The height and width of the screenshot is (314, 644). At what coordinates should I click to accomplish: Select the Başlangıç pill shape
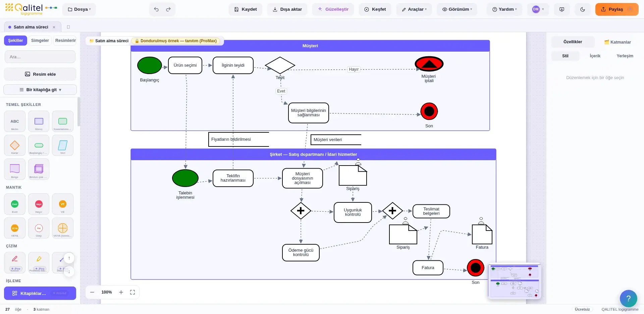click(x=39, y=145)
